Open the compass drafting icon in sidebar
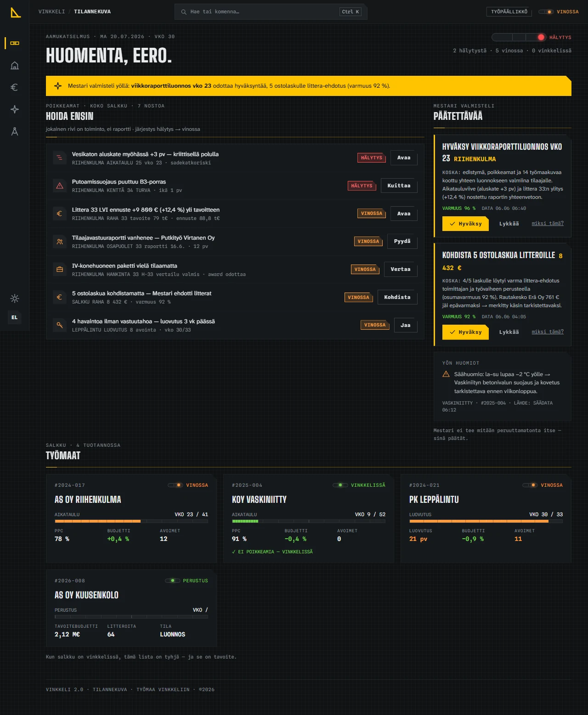Screen dimensions: 588x715 15,131
